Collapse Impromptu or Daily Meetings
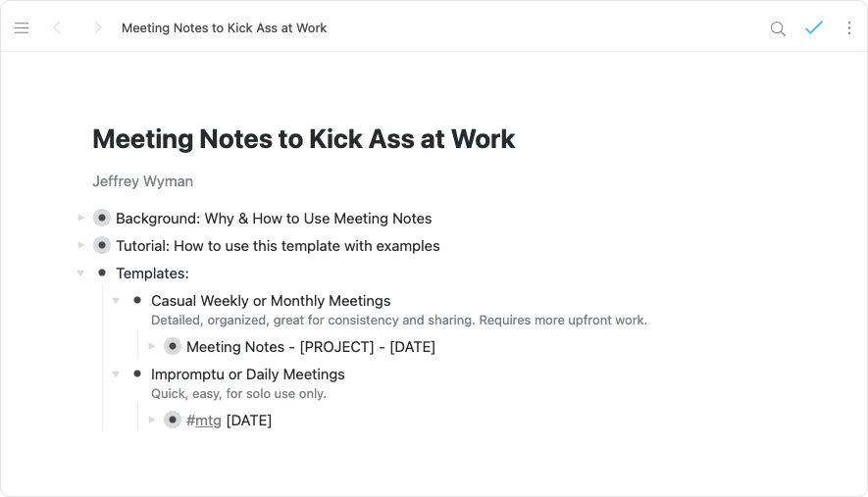 116,374
